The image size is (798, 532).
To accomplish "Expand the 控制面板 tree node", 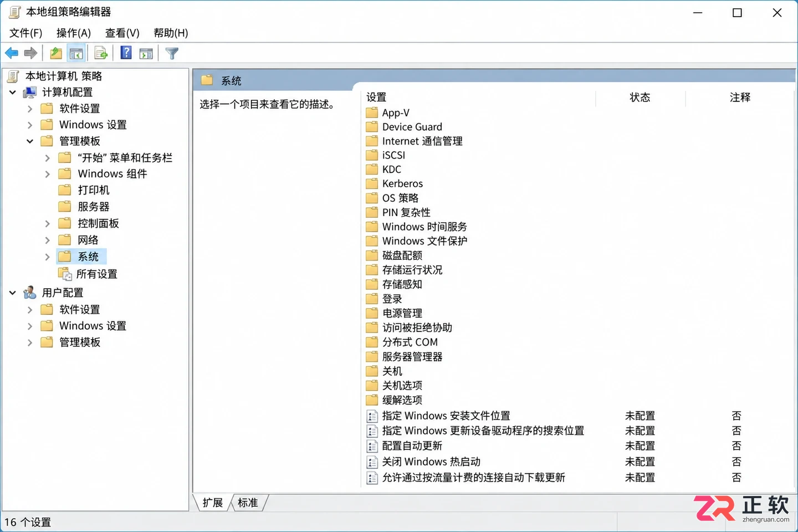I will [x=48, y=223].
